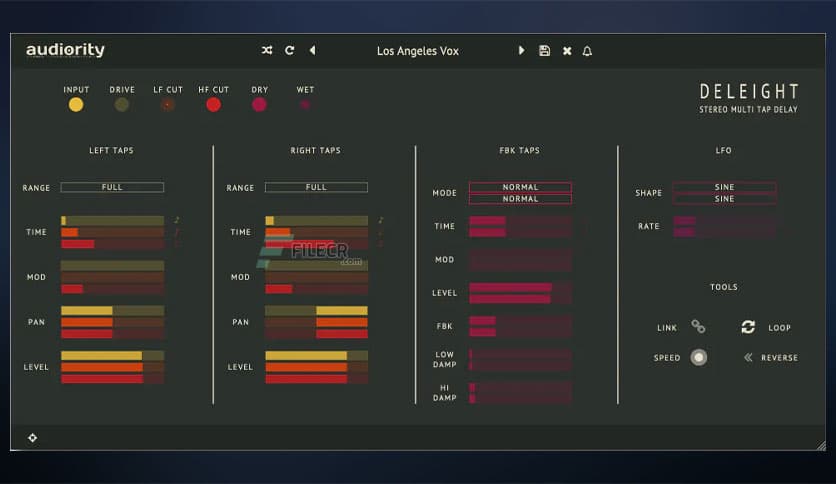Toggle the REVERSE double-arrow icon
This screenshot has height=484, width=836.
click(748, 357)
